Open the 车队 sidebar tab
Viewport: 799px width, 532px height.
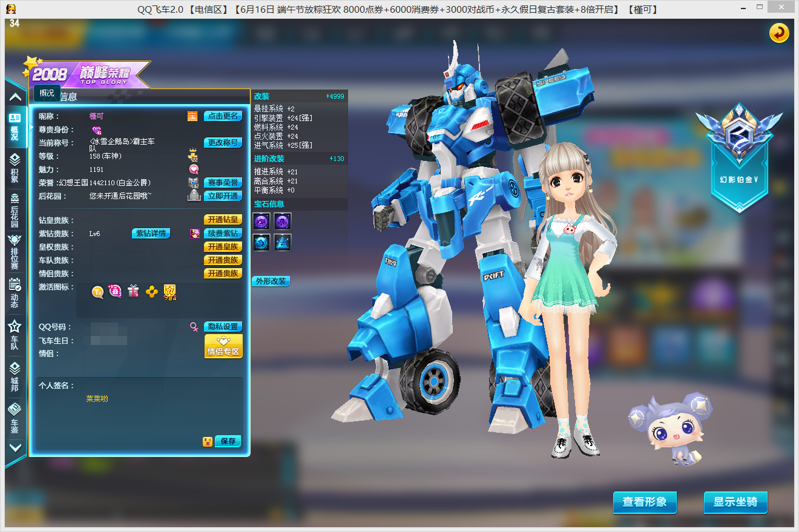coord(15,335)
